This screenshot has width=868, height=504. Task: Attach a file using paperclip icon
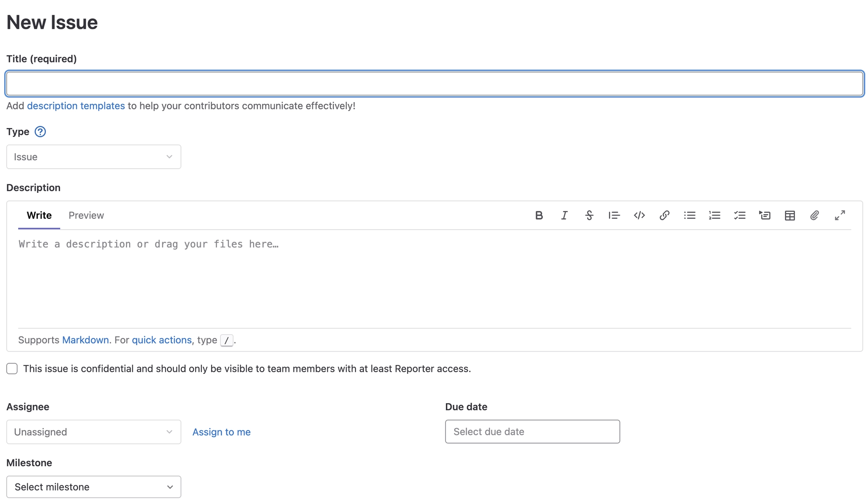[x=815, y=215]
